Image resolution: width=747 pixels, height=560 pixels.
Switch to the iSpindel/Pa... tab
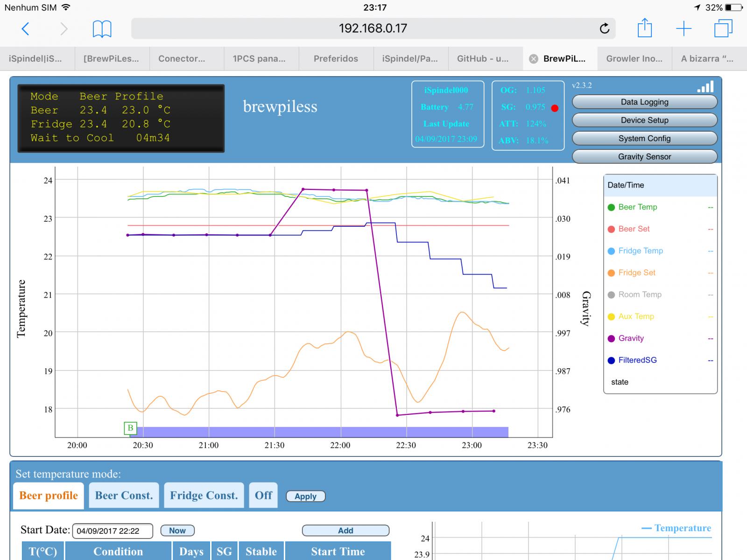411,59
